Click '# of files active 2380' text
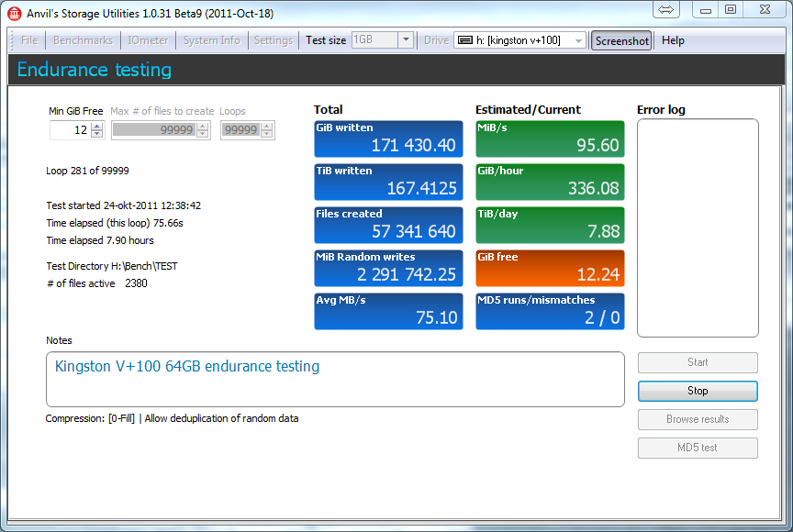 click(x=96, y=283)
